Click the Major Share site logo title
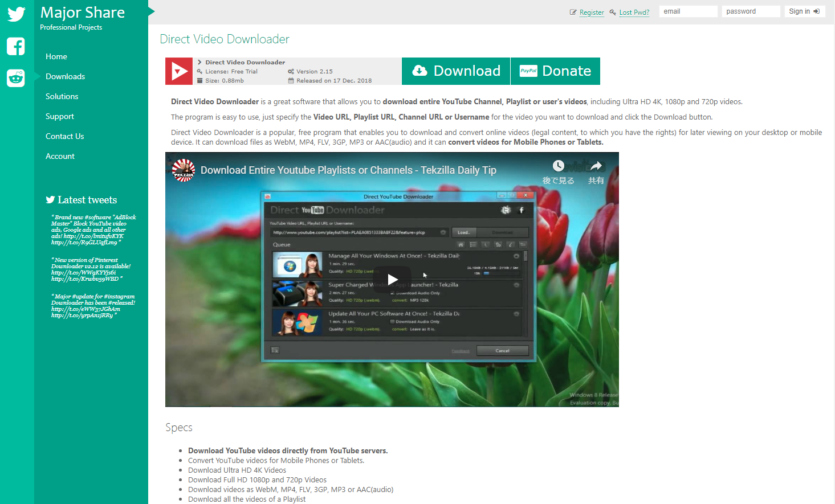835x504 pixels. 83,13
